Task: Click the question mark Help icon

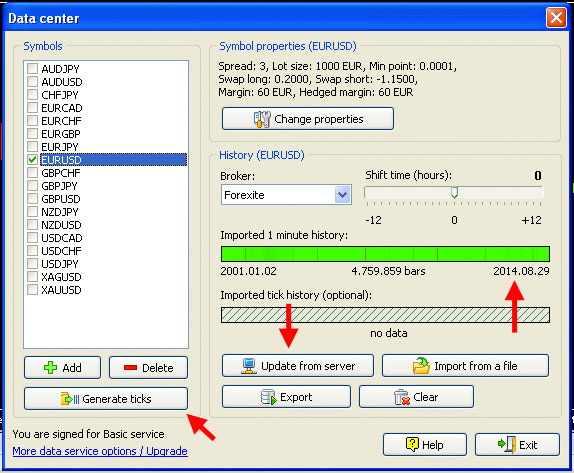Action: click(412, 444)
